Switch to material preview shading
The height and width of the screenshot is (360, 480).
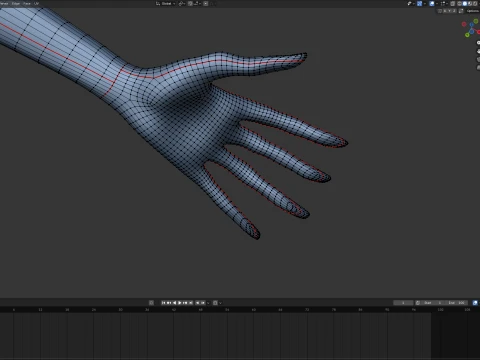[x=470, y=4]
